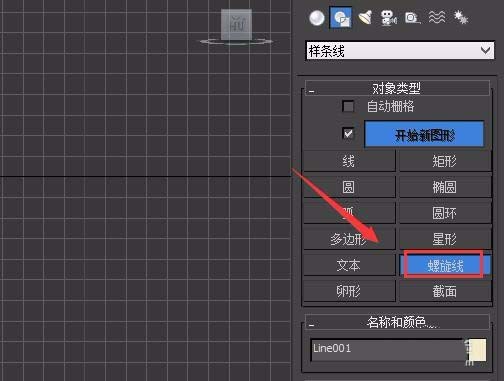Select the 星形 shape button
This screenshot has width=504, height=381.
[x=445, y=239]
